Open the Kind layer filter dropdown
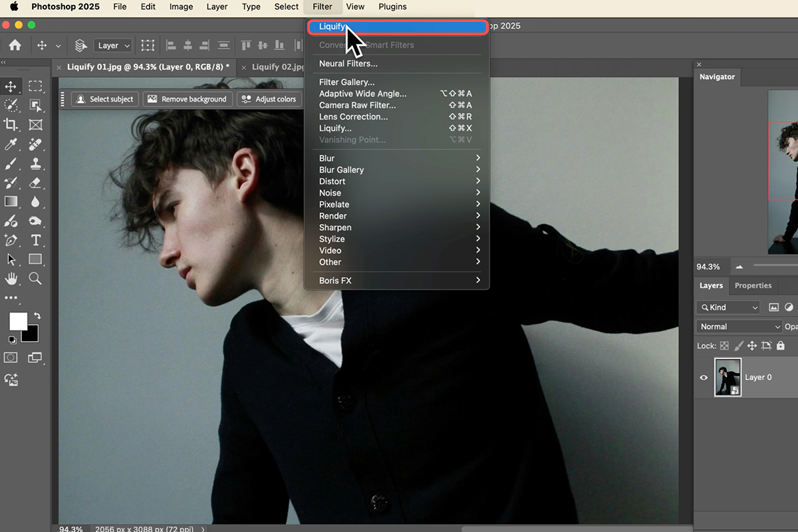 tap(728, 307)
